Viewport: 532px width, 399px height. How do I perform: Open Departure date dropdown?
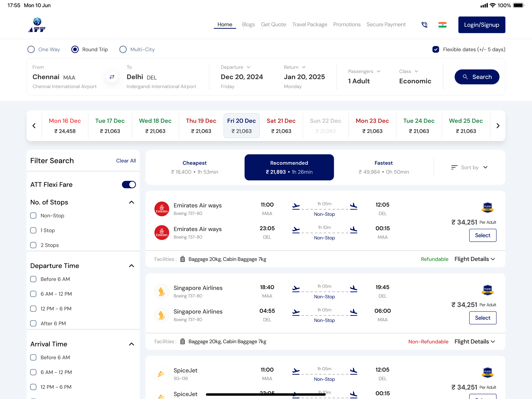point(236,67)
